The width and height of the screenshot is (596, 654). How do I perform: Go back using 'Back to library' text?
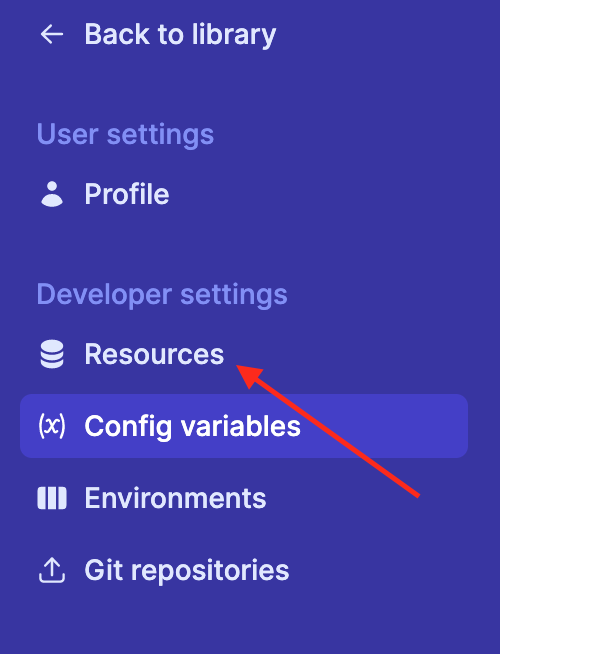(180, 34)
